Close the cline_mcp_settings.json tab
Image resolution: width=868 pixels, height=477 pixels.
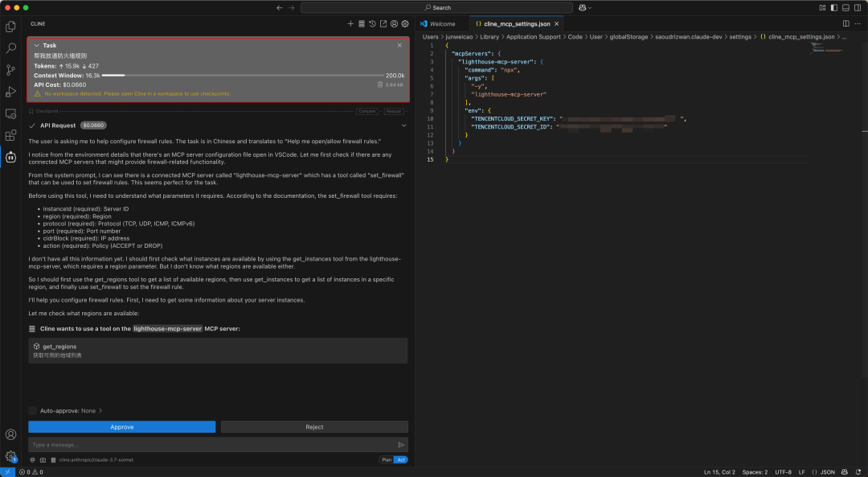556,24
